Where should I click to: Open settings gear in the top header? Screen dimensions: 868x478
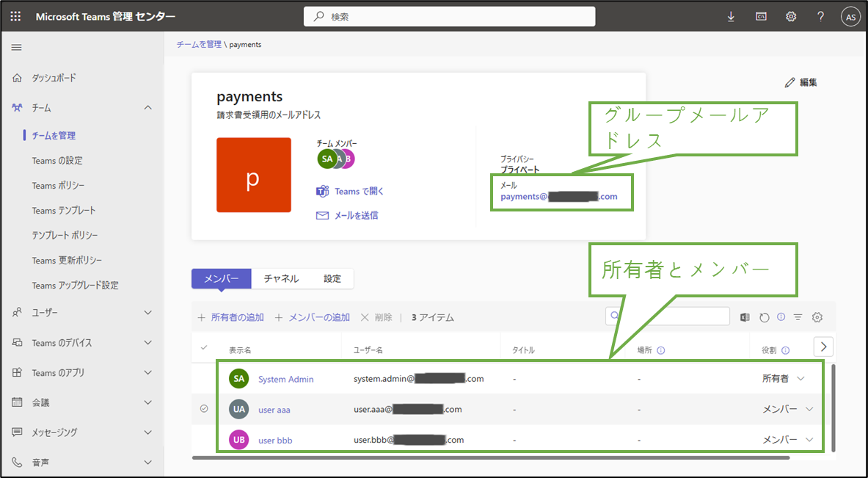(x=791, y=17)
